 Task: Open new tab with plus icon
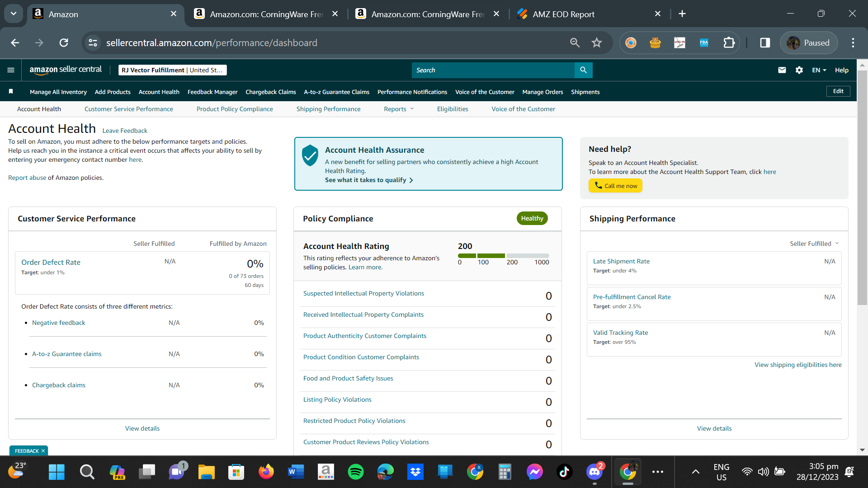click(682, 14)
